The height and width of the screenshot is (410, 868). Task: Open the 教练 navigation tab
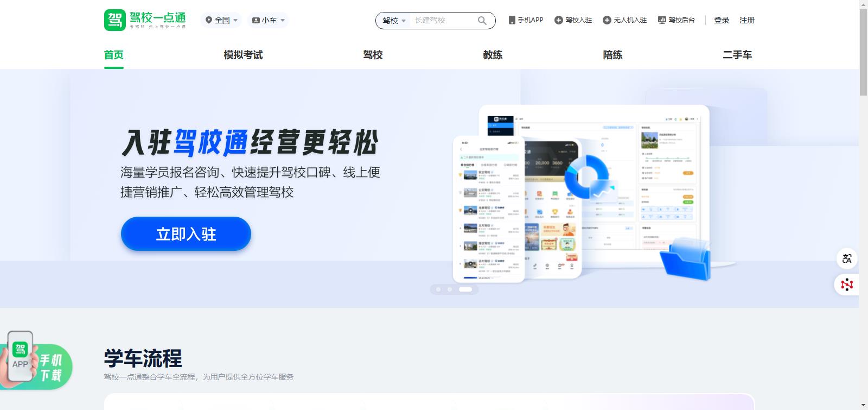pos(493,55)
